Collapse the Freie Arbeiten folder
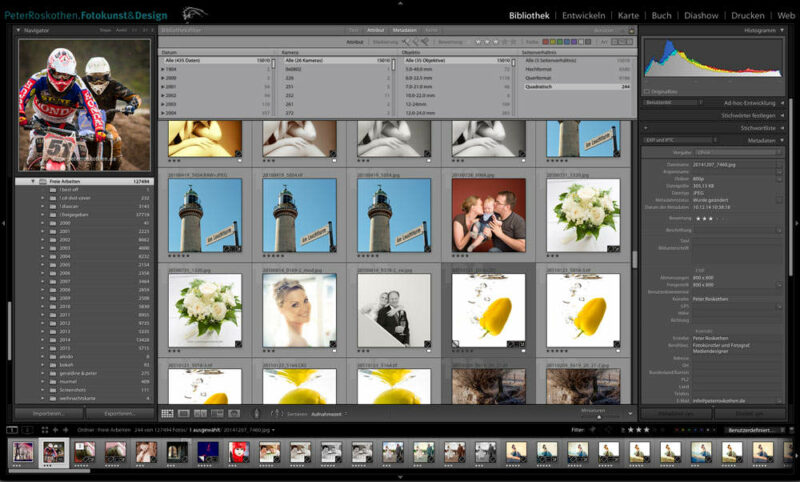Viewport: 800px width, 482px height. pos(33,182)
